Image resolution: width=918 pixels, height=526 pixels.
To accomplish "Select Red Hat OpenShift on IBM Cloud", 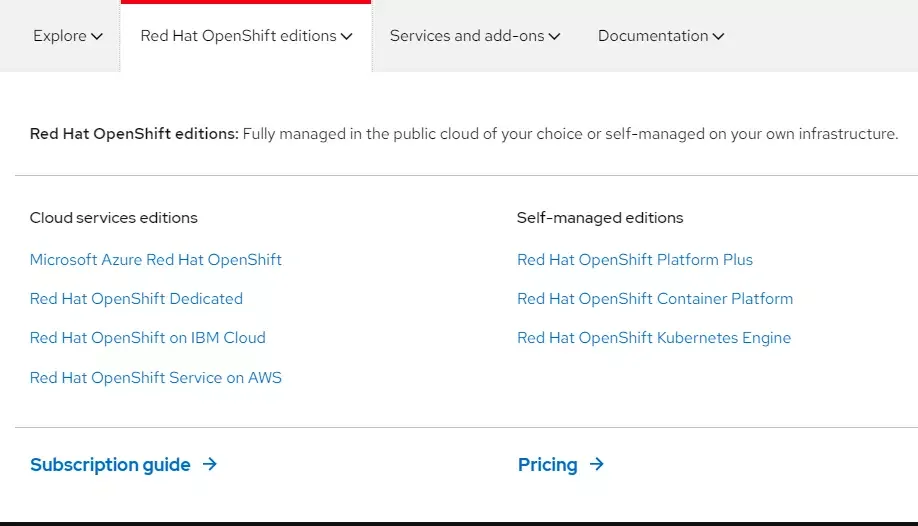I will 148,338.
